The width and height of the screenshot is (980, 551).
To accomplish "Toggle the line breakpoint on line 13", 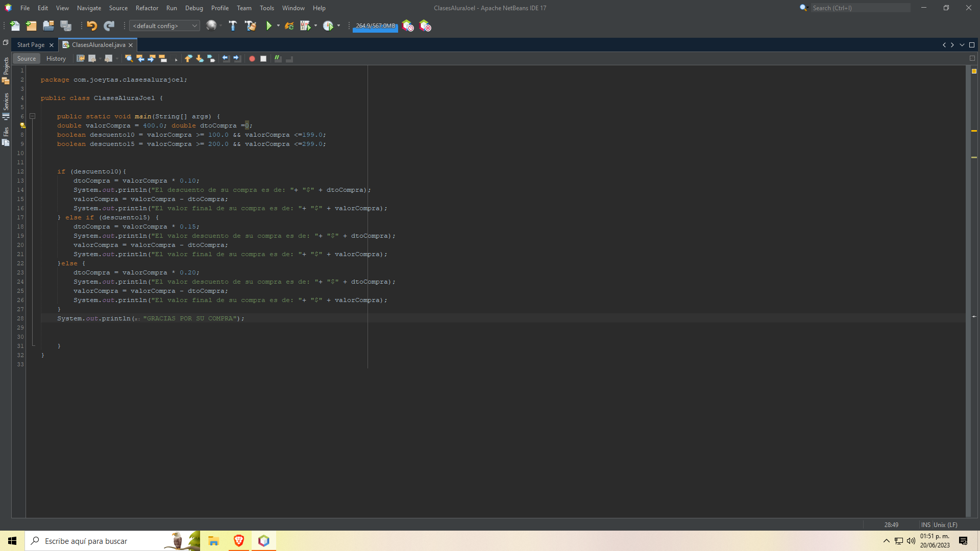I will pos(20,180).
